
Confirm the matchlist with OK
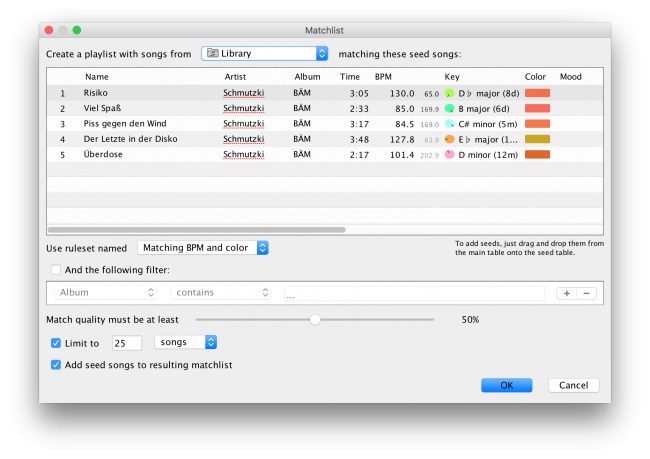pyautogui.click(x=507, y=385)
